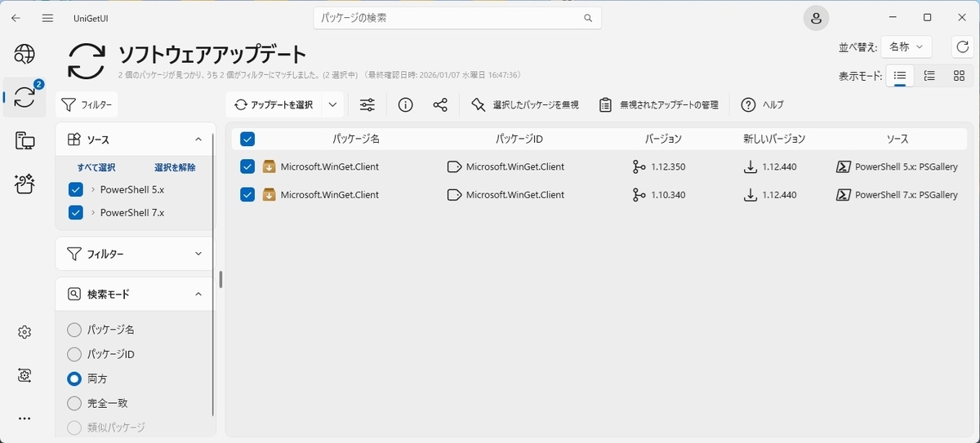Sort by the ソース column header
980x443 pixels.
[x=898, y=139]
